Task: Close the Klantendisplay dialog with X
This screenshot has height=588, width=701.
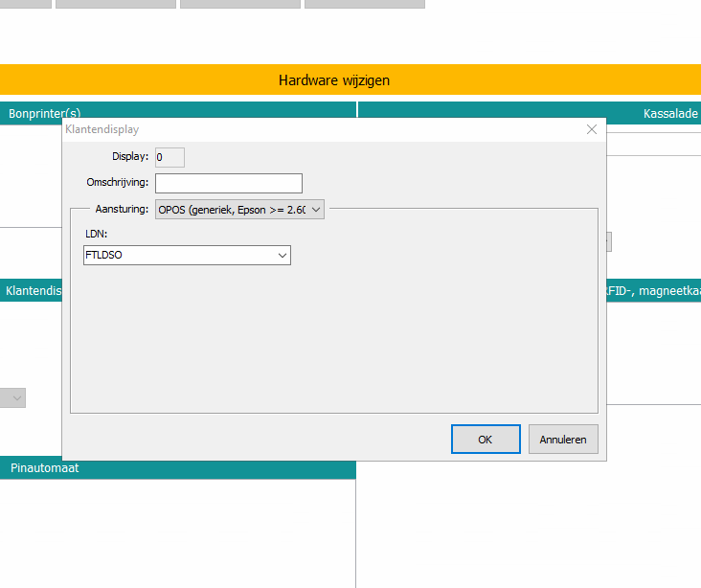Action: coord(592,128)
